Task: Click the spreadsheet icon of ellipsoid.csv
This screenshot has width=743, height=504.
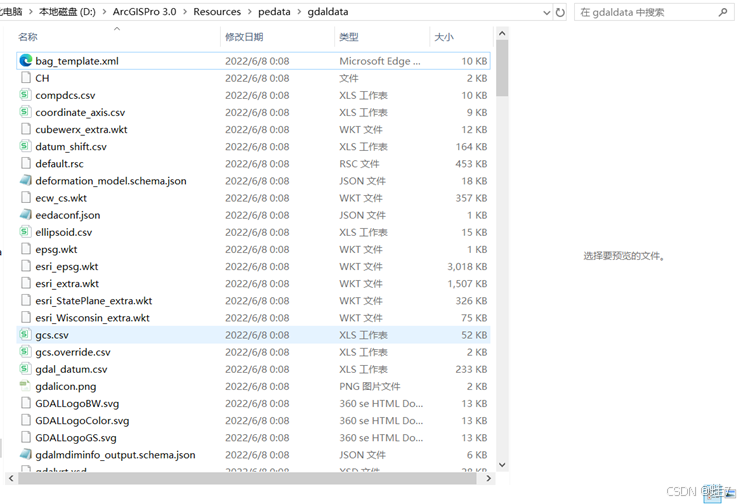Action: click(x=25, y=232)
